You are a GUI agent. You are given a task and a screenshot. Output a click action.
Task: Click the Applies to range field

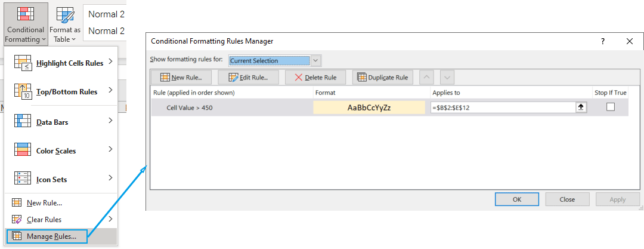click(501, 107)
